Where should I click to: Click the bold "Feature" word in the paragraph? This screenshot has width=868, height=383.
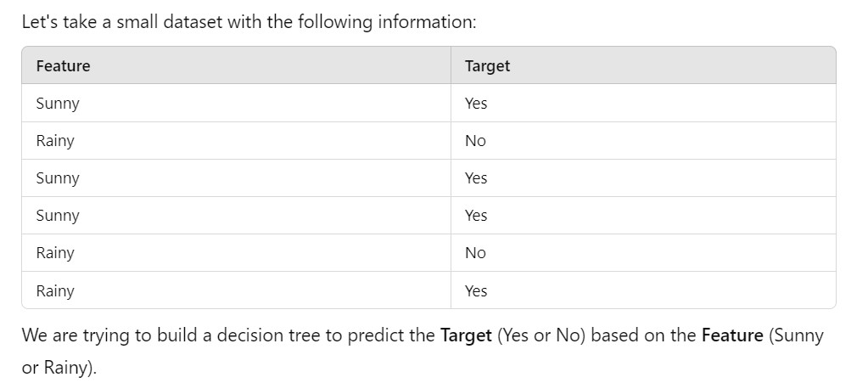(x=732, y=335)
